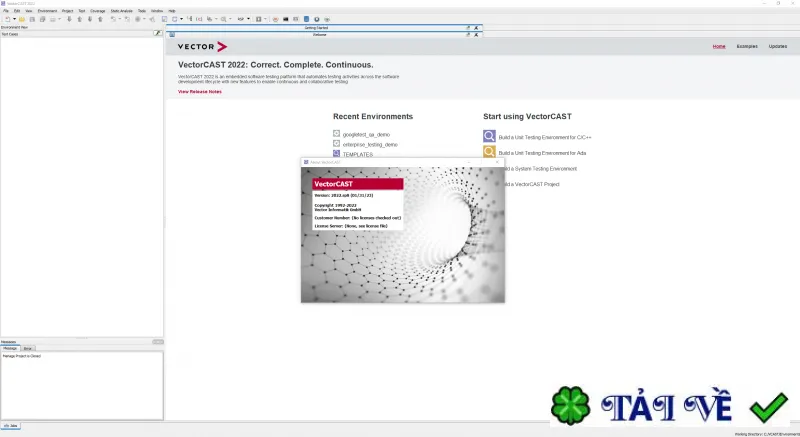This screenshot has height=437, width=800.
Task: Open the Static Analysis menu
Action: pyautogui.click(x=121, y=11)
